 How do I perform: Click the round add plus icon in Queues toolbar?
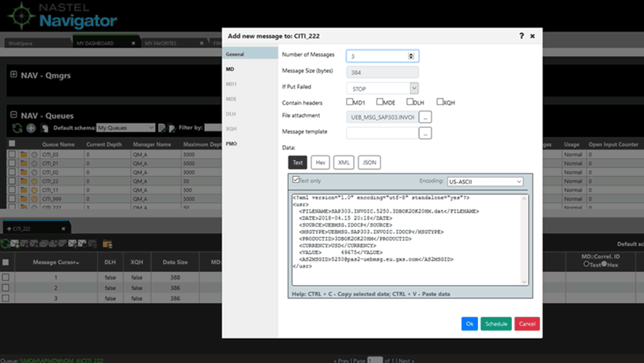tap(31, 128)
